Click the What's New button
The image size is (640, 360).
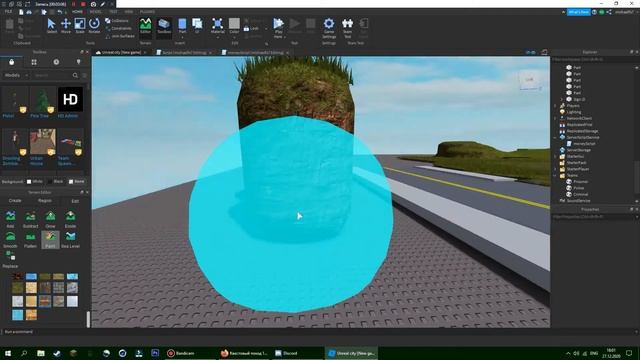578,12
